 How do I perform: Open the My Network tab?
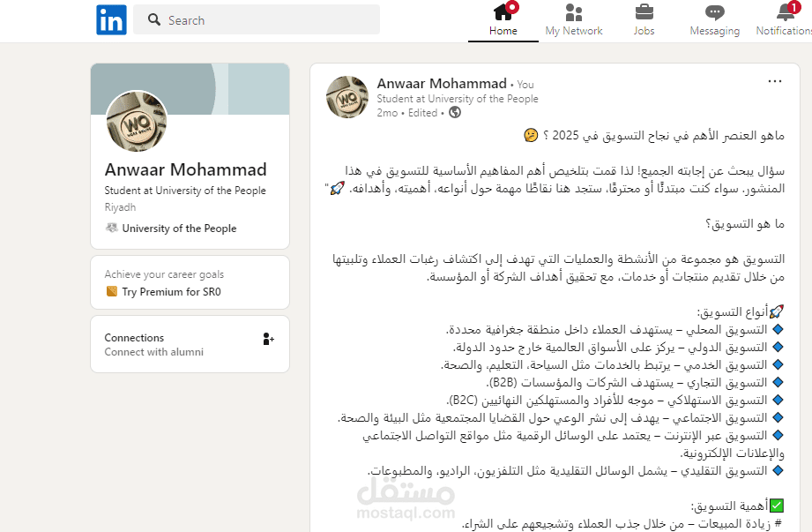pos(574,20)
